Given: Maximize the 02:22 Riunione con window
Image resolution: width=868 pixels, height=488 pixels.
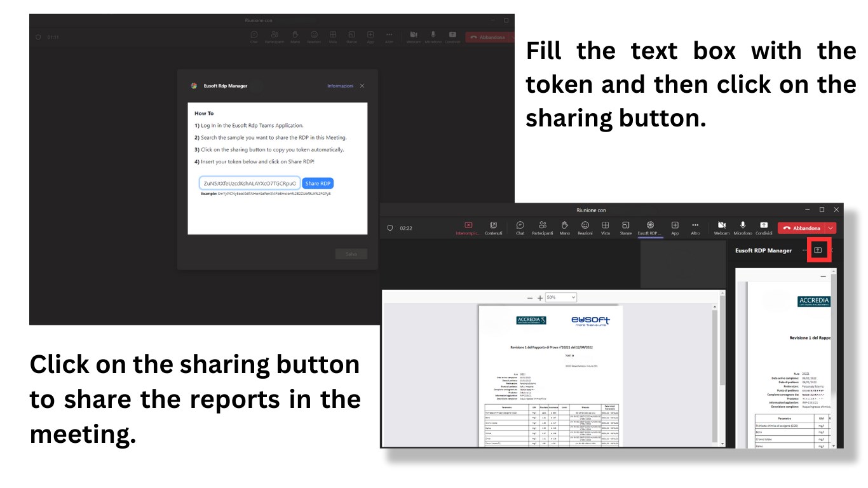Looking at the screenshot, I should pos(822,210).
